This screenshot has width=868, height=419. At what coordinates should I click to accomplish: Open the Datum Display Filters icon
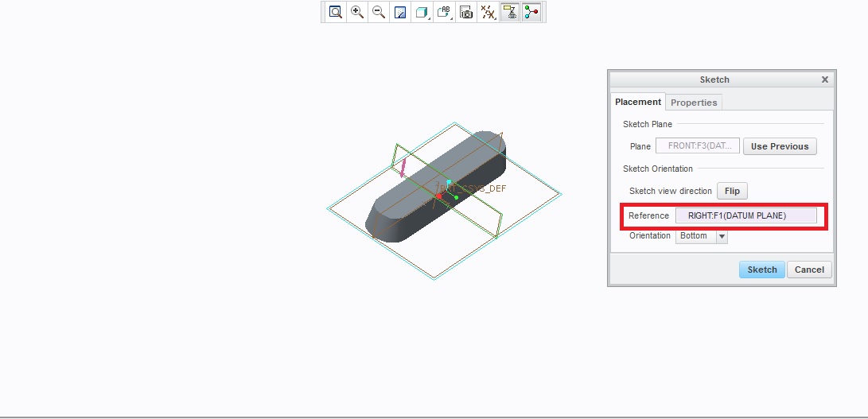[488, 12]
